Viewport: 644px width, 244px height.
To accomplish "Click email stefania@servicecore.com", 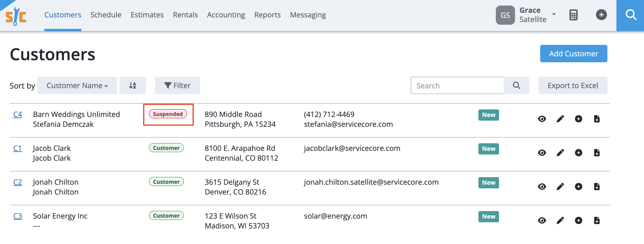I will click(348, 124).
